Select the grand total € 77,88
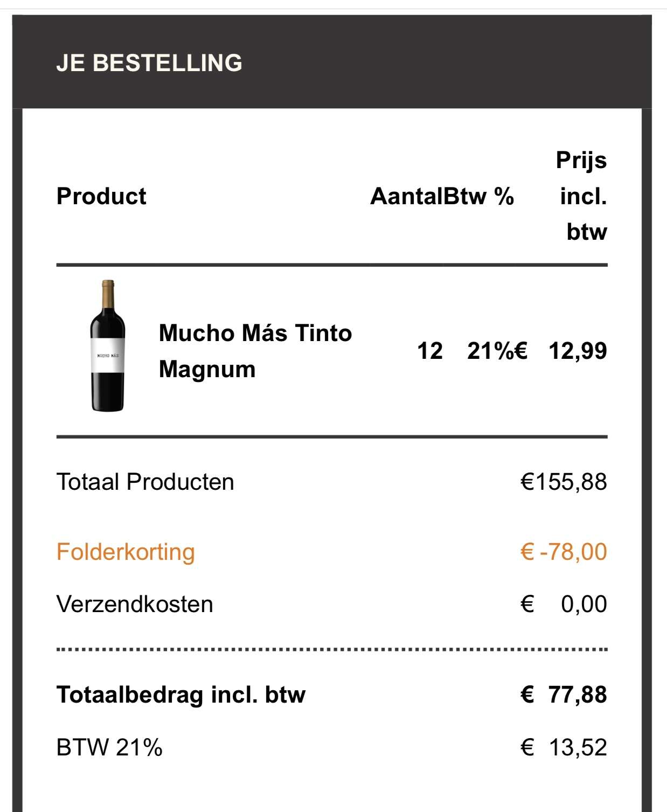The height and width of the screenshot is (812, 667). pyautogui.click(x=564, y=695)
